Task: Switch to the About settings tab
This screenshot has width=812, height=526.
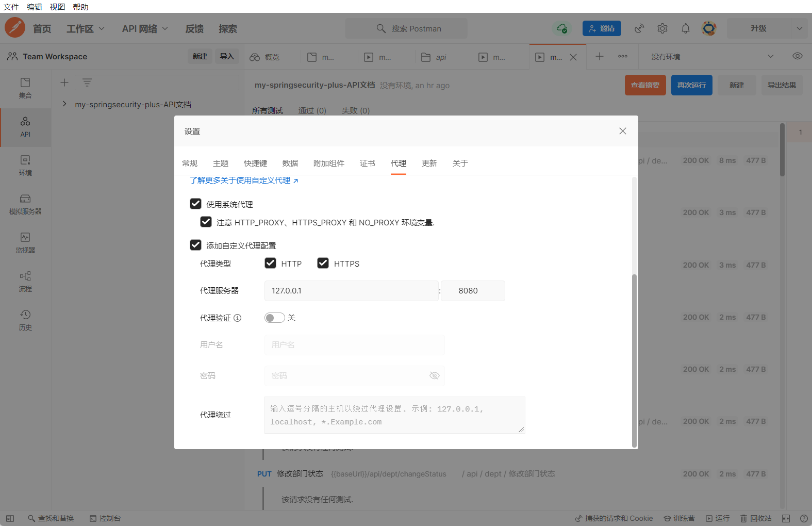Action: pos(460,163)
